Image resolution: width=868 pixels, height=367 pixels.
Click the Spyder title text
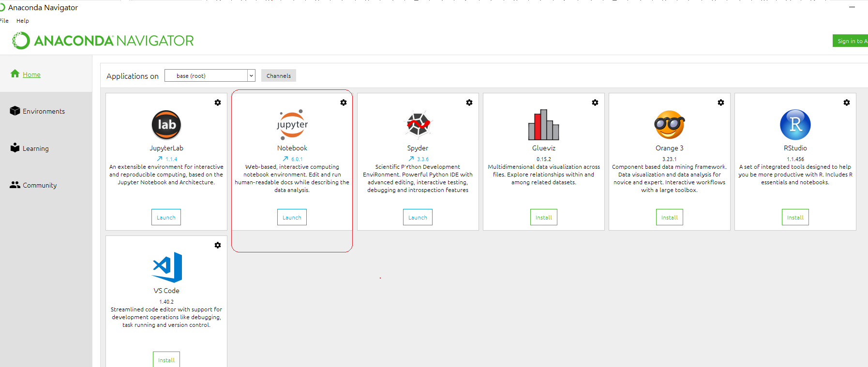(418, 148)
